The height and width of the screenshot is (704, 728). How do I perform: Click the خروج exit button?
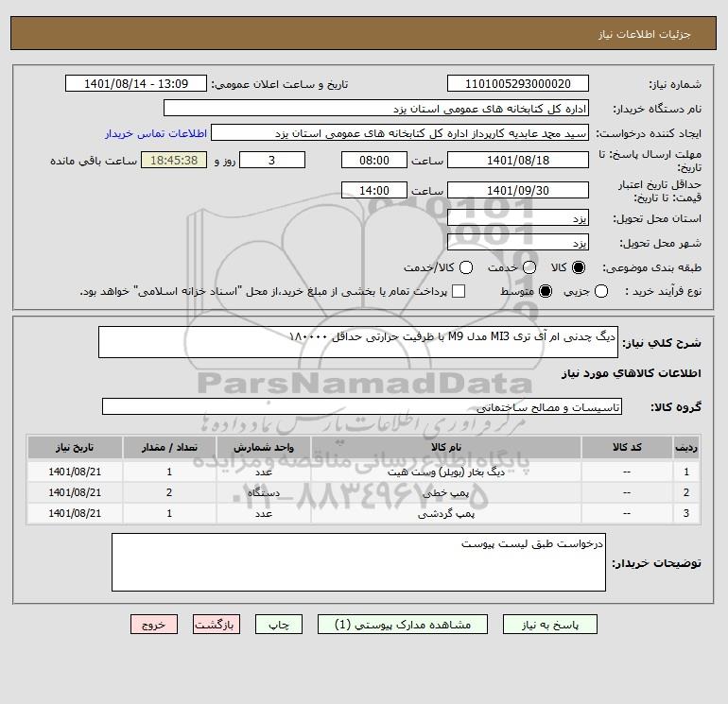point(154,625)
